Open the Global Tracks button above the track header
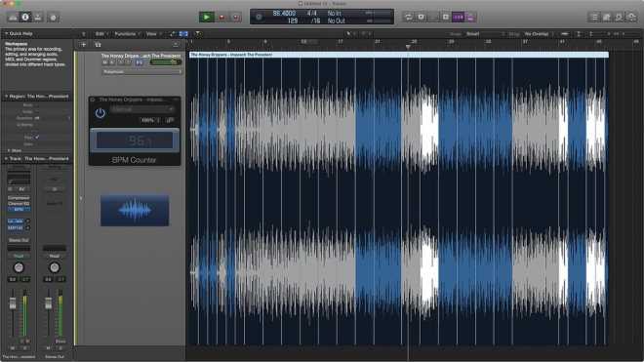The width and height of the screenshot is (644, 362). pyautogui.click(x=176, y=44)
